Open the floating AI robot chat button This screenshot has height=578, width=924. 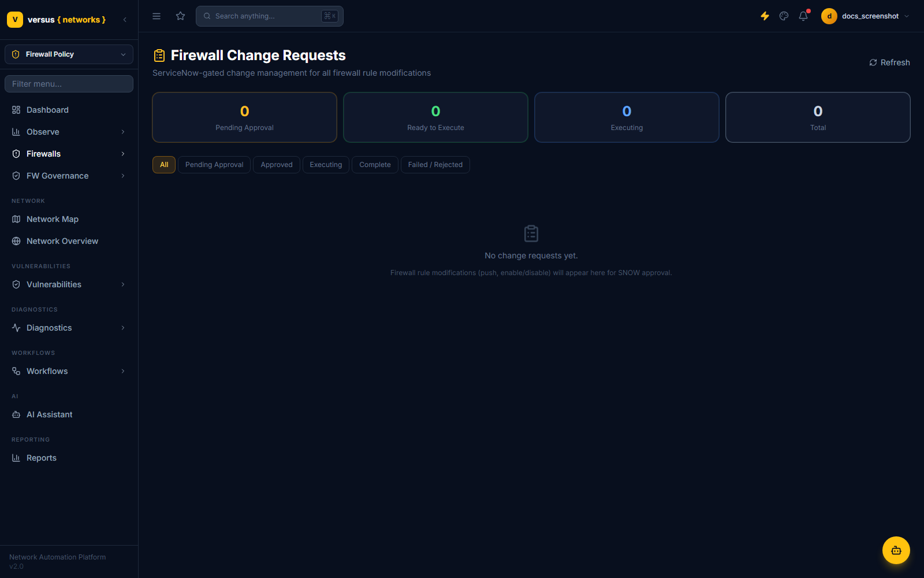point(896,550)
